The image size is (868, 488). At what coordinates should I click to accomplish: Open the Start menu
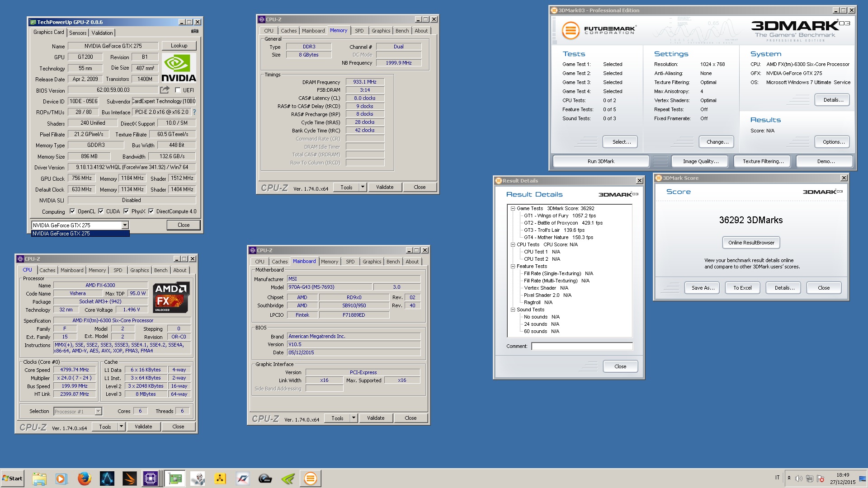coord(12,479)
